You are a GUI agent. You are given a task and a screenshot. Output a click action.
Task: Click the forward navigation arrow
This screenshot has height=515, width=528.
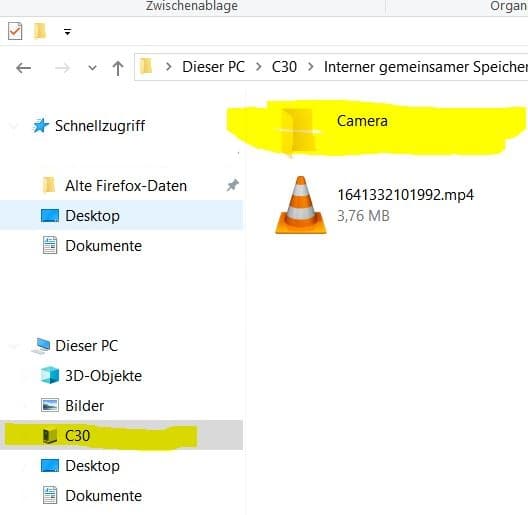[x=62, y=68]
